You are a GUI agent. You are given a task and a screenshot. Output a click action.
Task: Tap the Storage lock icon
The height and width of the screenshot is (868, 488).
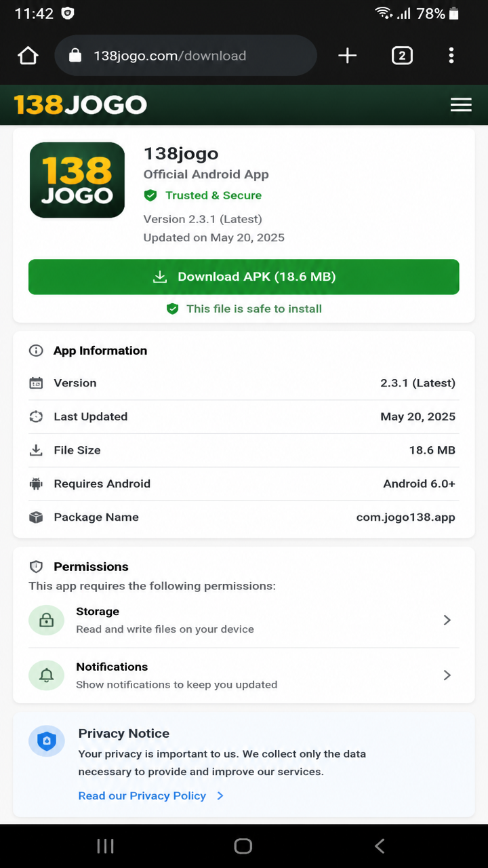pyautogui.click(x=46, y=620)
